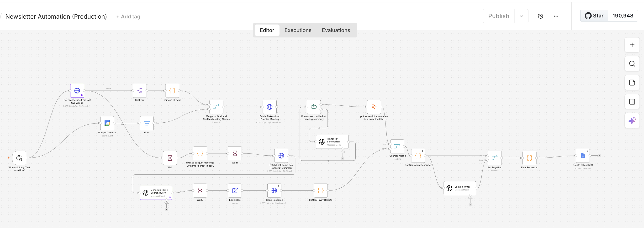
Task: Select the Full Data Merge node
Action: (x=397, y=147)
